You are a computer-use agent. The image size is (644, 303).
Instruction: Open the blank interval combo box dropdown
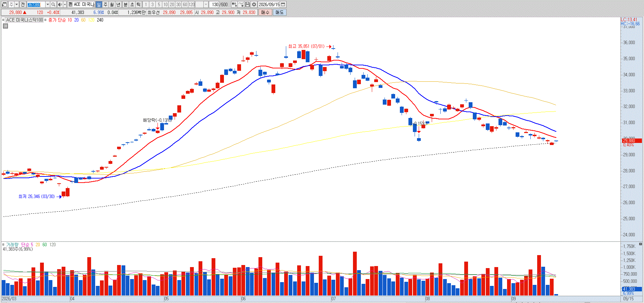click(206, 4)
